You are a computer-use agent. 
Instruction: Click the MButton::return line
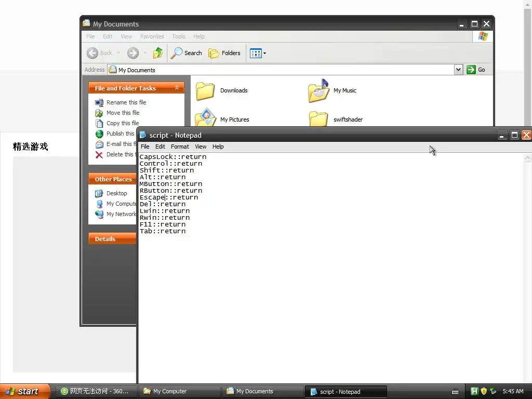[x=170, y=184]
